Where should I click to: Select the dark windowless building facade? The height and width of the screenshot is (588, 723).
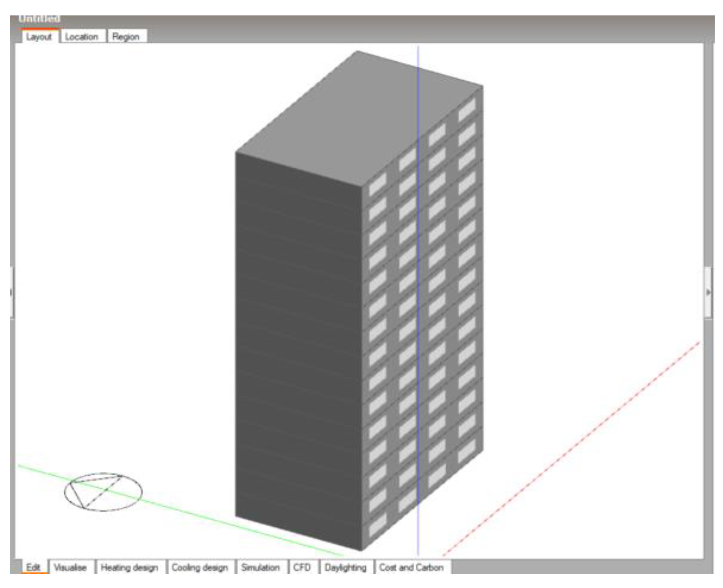pos(297,348)
